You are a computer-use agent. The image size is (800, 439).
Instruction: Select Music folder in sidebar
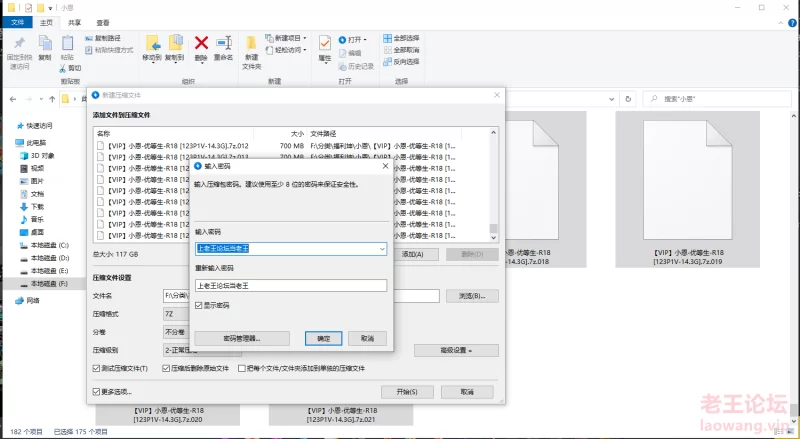point(32,220)
